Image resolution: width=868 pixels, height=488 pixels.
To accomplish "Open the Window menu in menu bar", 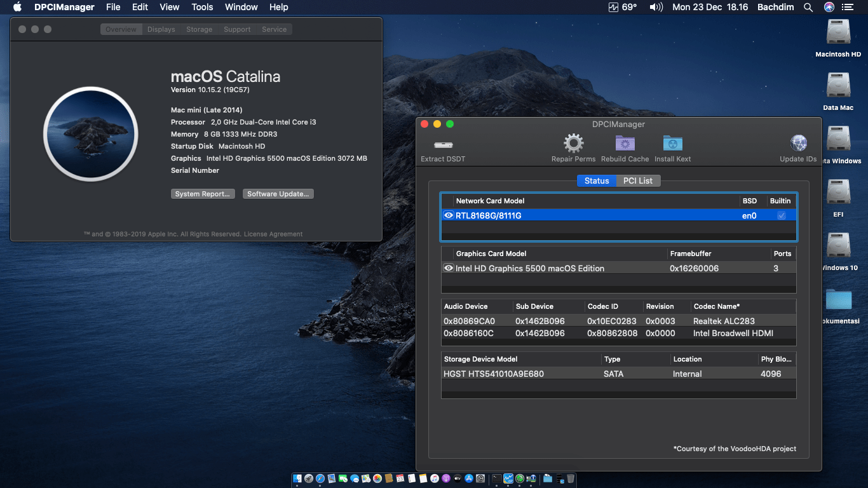I will (x=241, y=8).
